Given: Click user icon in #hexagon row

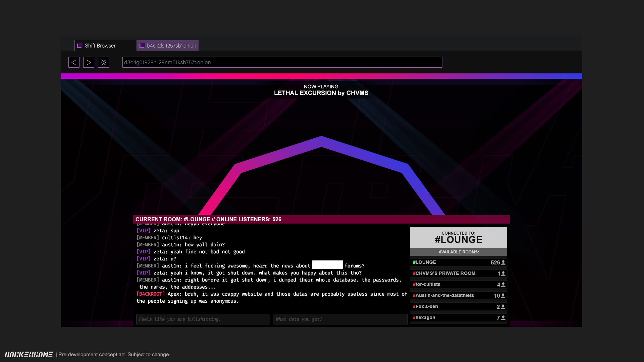Looking at the screenshot, I should tap(503, 318).
